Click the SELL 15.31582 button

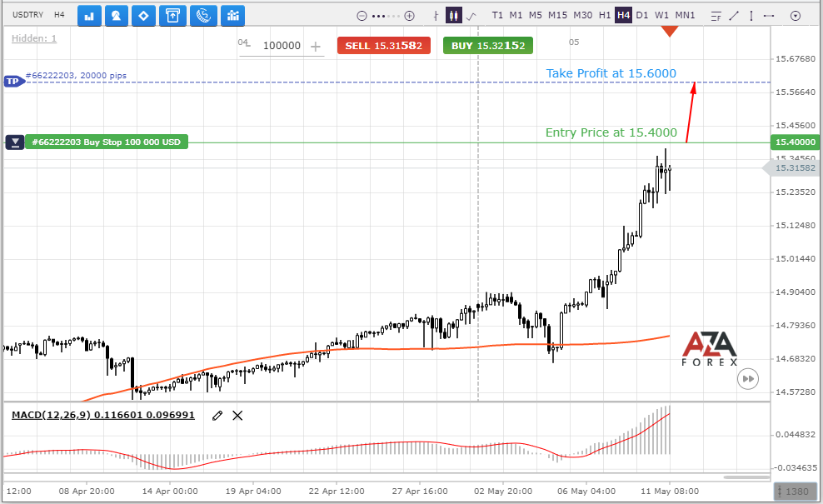[x=384, y=46]
